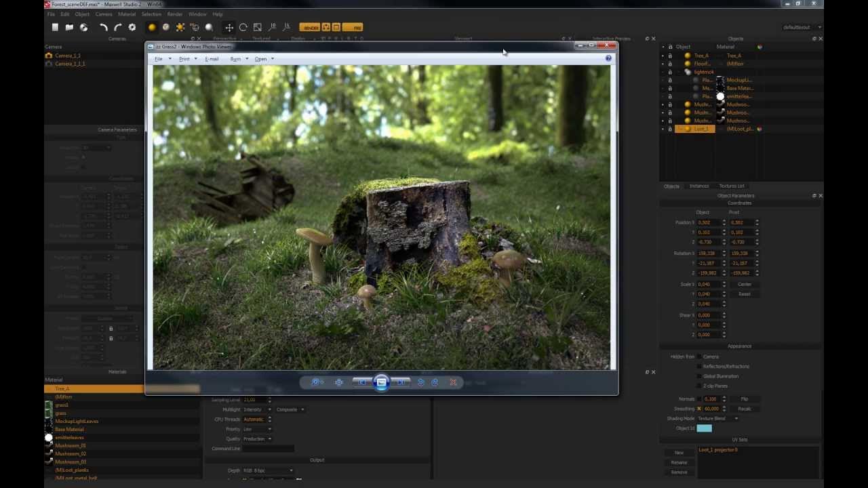The image size is (868, 488).
Task: Open the Open dropdown in Photo Viewer
Action: [264, 59]
